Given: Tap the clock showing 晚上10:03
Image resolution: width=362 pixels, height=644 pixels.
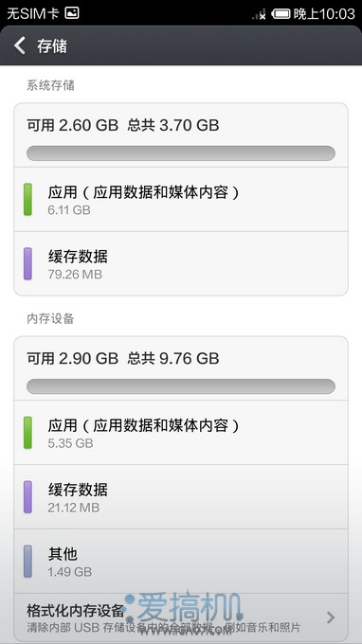Looking at the screenshot, I should tap(324, 14).
